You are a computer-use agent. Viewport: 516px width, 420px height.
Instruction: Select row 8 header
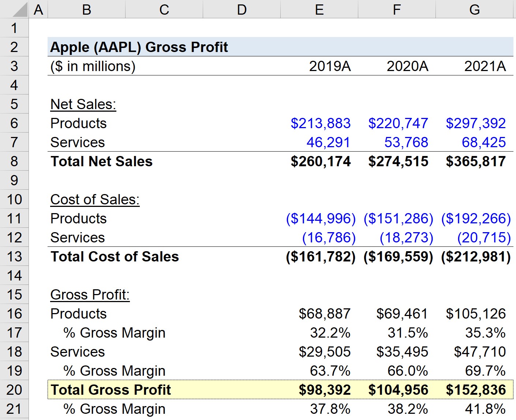(x=14, y=161)
